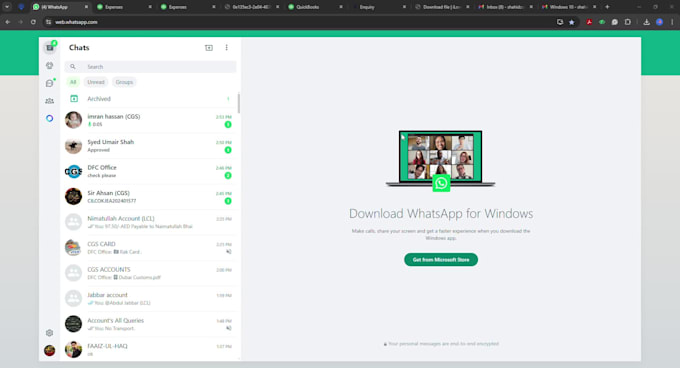Open the Archived chats row
This screenshot has width=680, height=368.
pyautogui.click(x=150, y=99)
